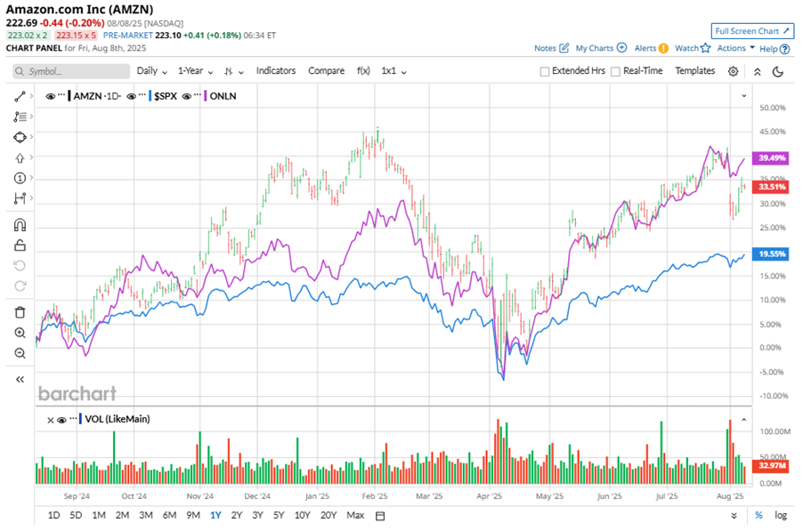Toggle the magnet snap mode
Viewport: 803px width, 532px height.
click(x=20, y=225)
